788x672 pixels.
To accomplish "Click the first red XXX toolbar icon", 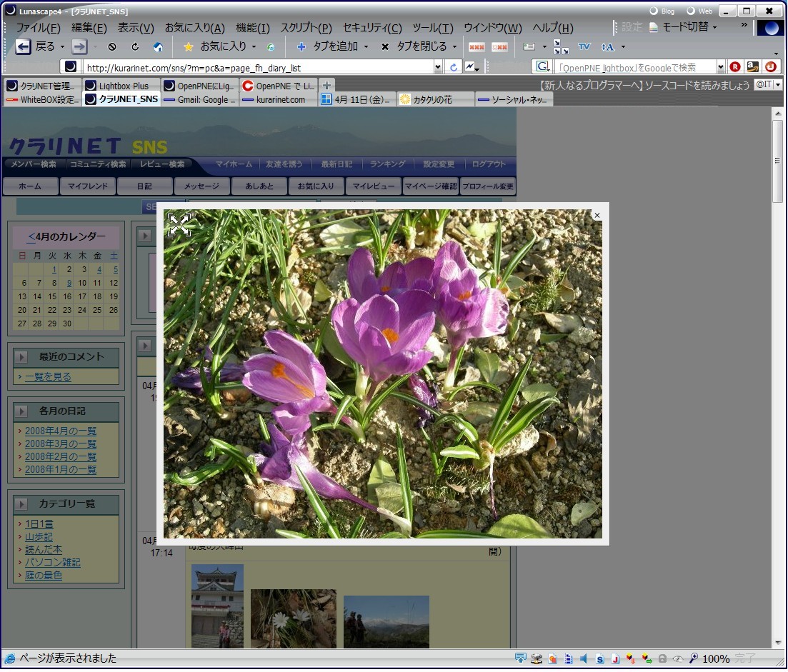I will click(x=477, y=47).
